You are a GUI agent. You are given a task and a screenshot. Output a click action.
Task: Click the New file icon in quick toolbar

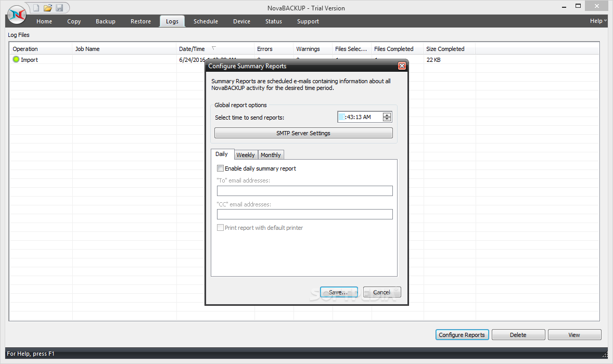(x=36, y=8)
